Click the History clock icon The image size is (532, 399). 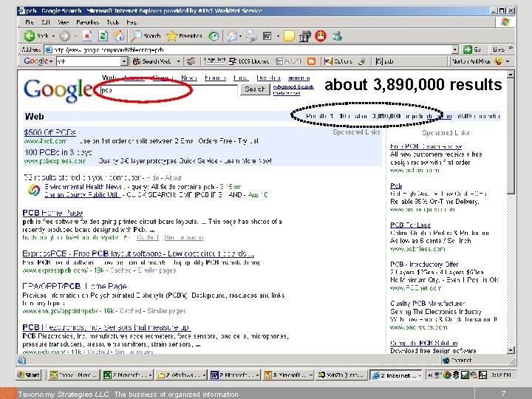click(214, 35)
